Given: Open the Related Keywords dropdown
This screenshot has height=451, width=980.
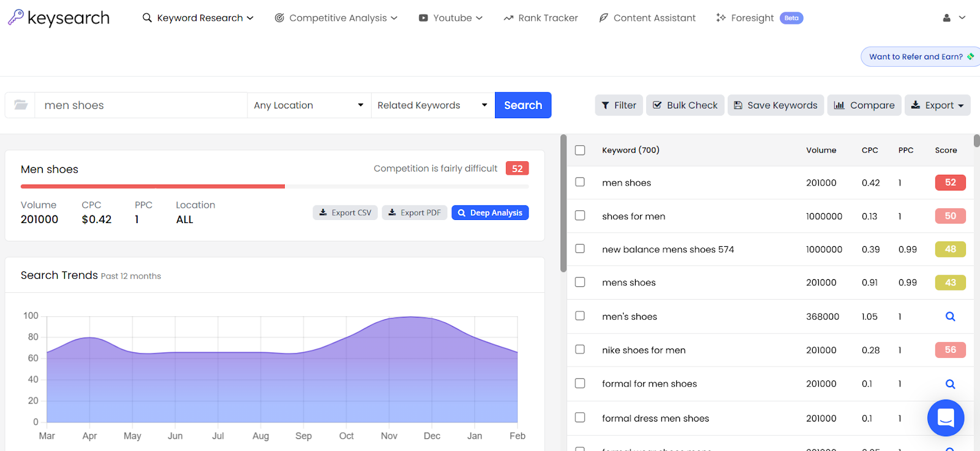Looking at the screenshot, I should click(432, 105).
